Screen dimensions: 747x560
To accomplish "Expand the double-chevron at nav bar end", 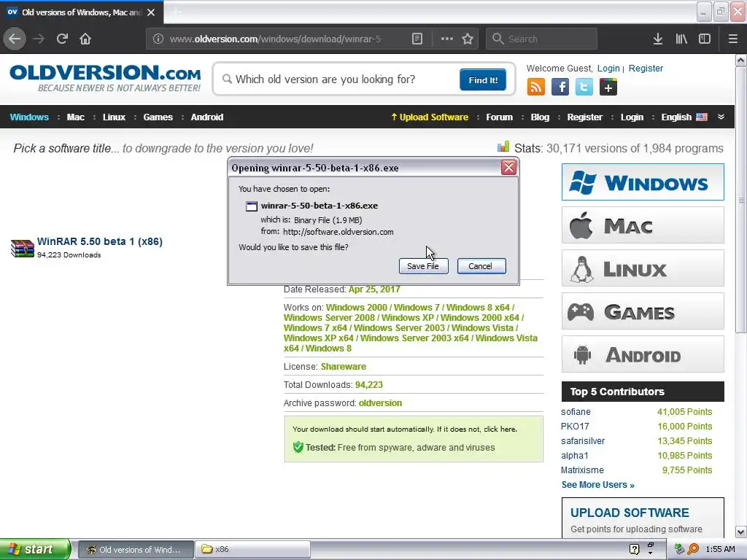I will (x=721, y=117).
